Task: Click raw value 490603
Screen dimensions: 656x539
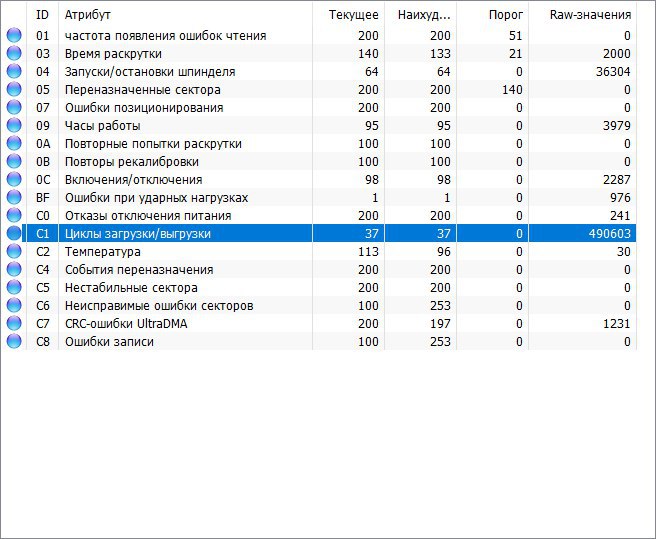Action: click(609, 234)
